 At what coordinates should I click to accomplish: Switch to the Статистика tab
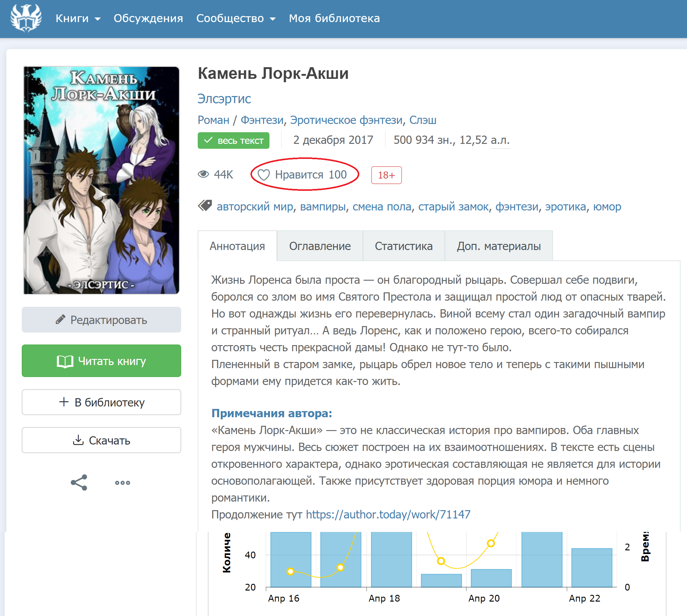pyautogui.click(x=403, y=246)
